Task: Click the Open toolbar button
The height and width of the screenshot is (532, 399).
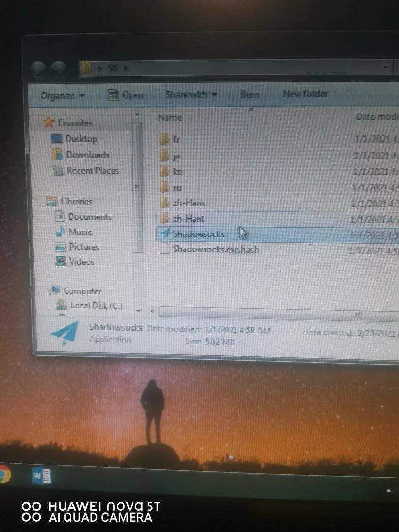Action: 126,95
